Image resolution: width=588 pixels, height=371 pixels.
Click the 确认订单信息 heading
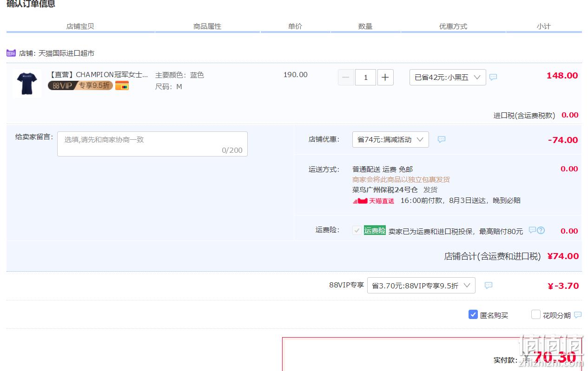click(x=31, y=4)
